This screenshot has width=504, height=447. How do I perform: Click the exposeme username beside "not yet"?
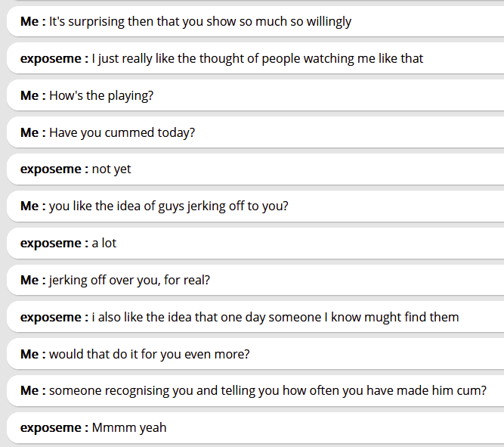pos(54,169)
